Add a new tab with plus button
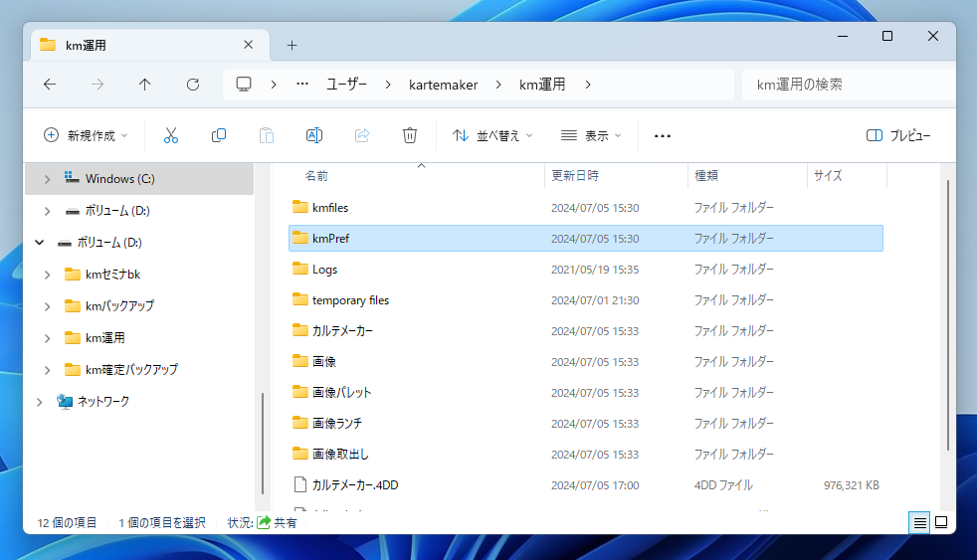Image resolution: width=977 pixels, height=560 pixels. pyautogui.click(x=292, y=45)
